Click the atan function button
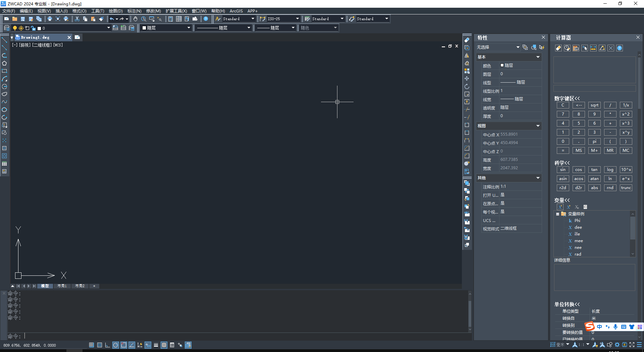Viewport: 644px width, 352px height. click(594, 179)
